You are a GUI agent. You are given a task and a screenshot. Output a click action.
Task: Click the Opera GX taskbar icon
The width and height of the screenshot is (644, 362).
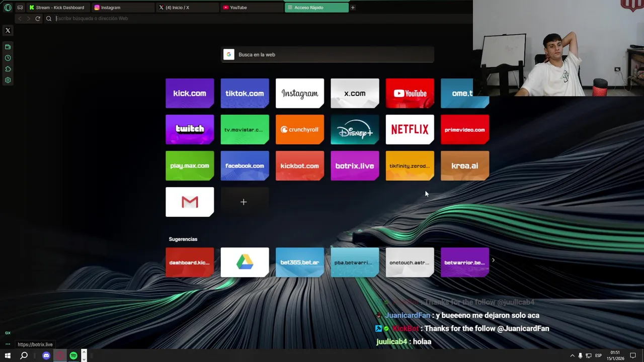[60, 355]
